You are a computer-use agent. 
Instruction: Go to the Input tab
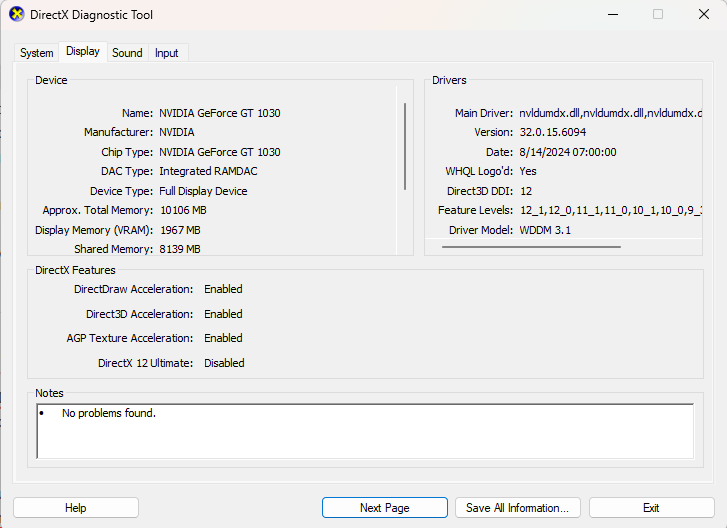click(166, 53)
